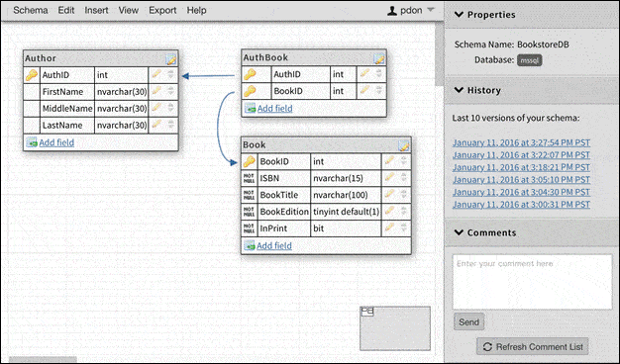Screen dimensions: 620x364
Task: Edit the InPrint field with pencil icon
Action: click(389, 227)
